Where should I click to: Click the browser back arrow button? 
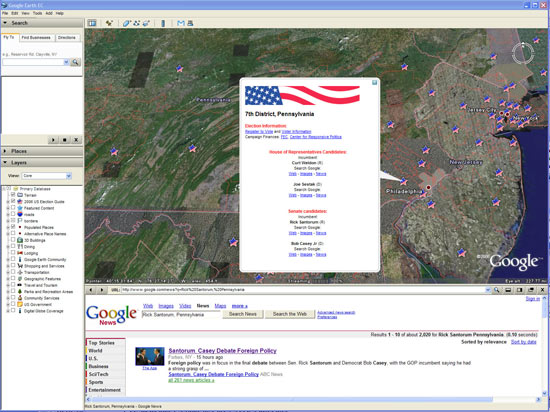91,290
